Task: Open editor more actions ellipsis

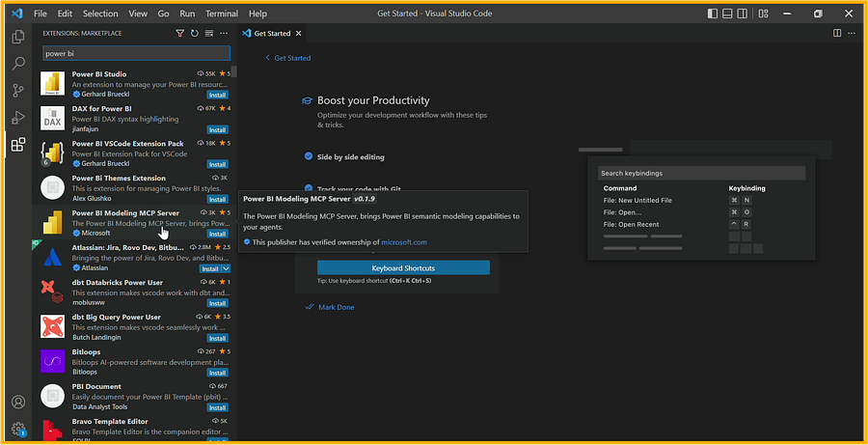Action: [852, 33]
